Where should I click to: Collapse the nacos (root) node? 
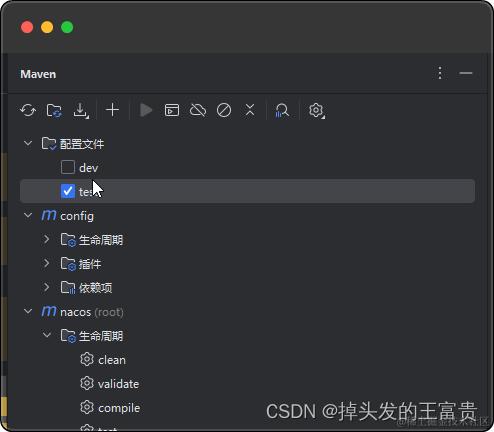(28, 312)
